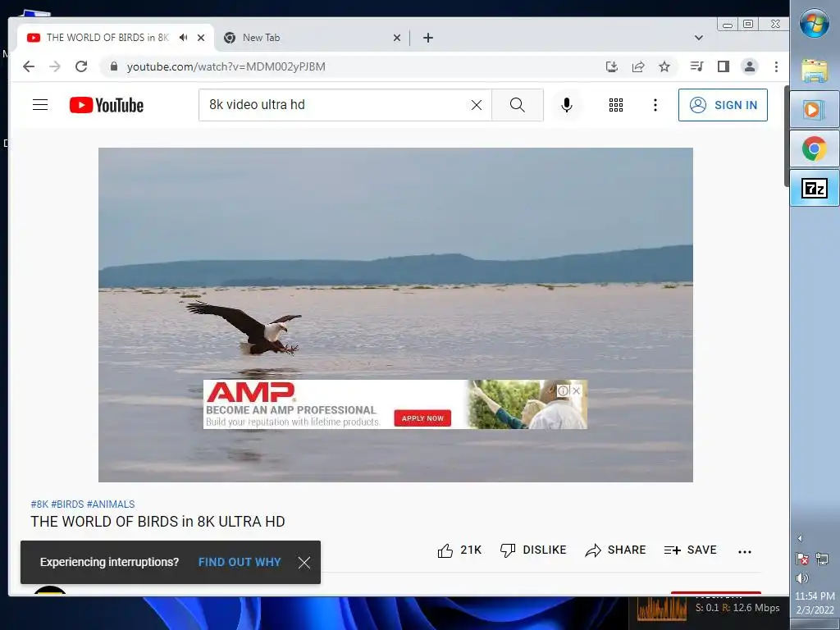Screen dimensions: 840x630
Task: Click the install app icon in address bar
Action: [612, 66]
